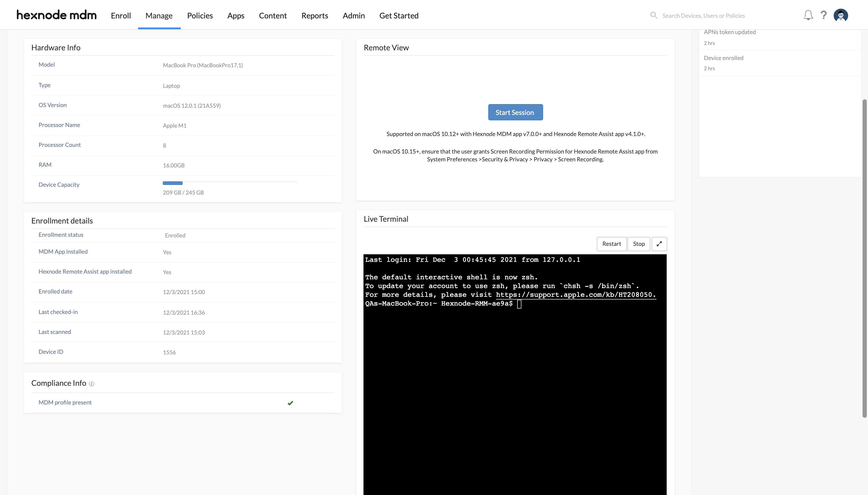This screenshot has height=495, width=868.
Task: Click the search magnifier icon
Action: pyautogui.click(x=654, y=15)
